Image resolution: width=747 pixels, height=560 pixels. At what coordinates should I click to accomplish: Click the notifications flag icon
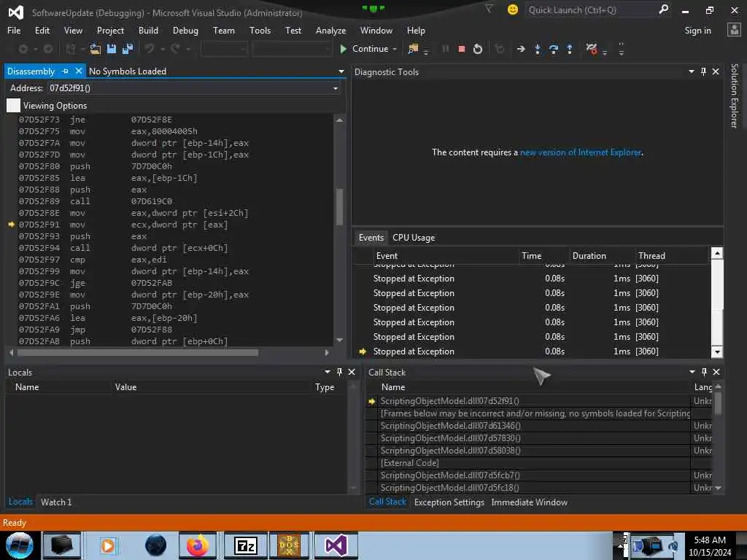489,9
